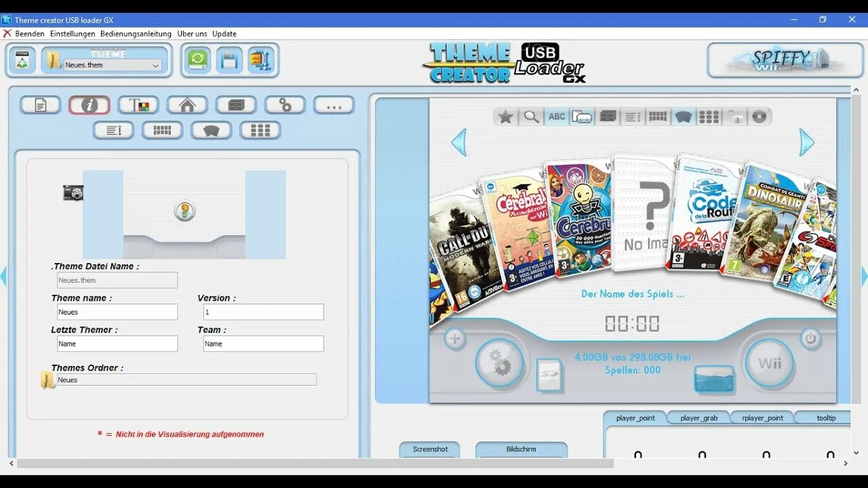Select the list view layout button
The width and height of the screenshot is (868, 488).
(113, 130)
